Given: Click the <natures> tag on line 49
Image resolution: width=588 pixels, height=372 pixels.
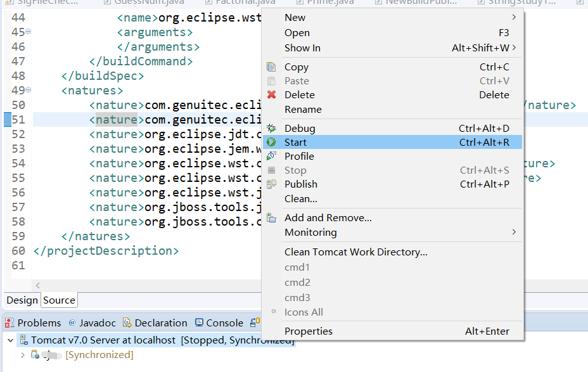Looking at the screenshot, I should click(93, 91).
